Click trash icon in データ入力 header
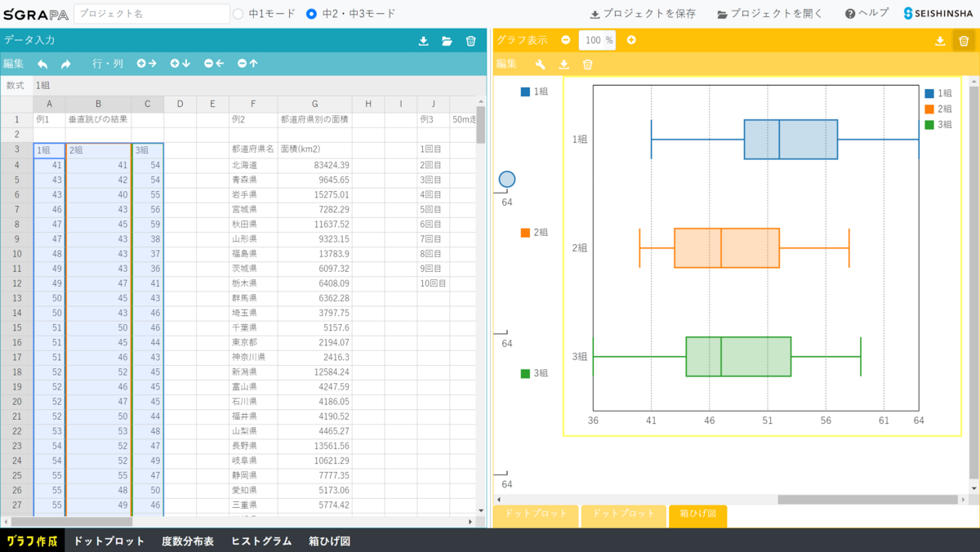 coord(470,41)
